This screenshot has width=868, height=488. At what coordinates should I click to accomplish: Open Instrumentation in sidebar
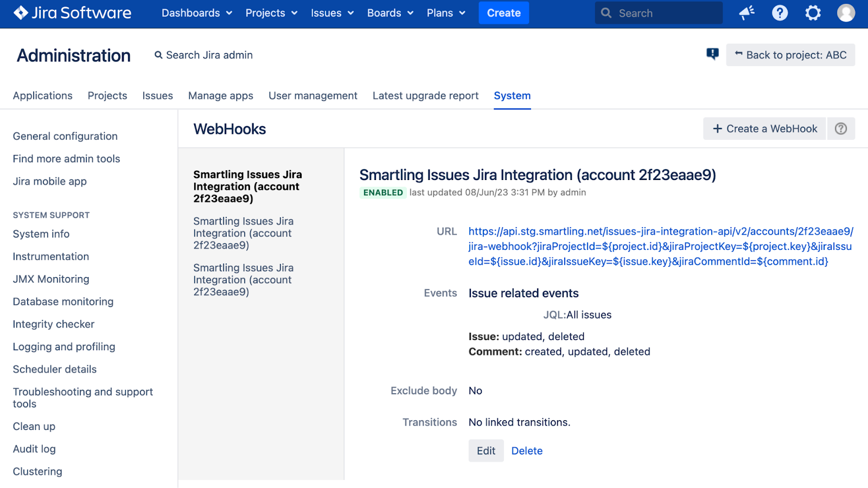point(51,256)
